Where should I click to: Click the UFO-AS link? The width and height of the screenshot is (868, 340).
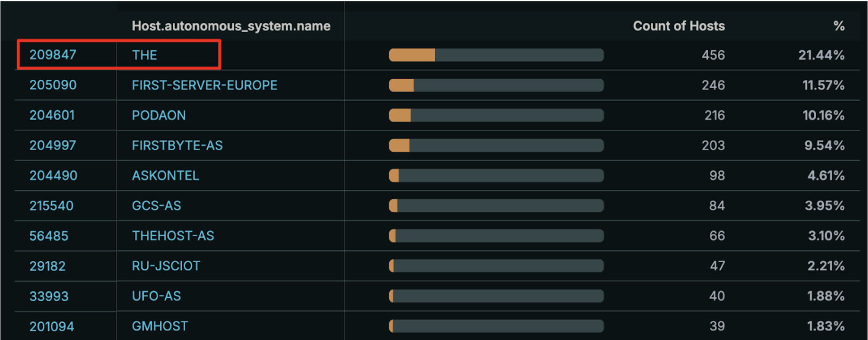(x=157, y=296)
